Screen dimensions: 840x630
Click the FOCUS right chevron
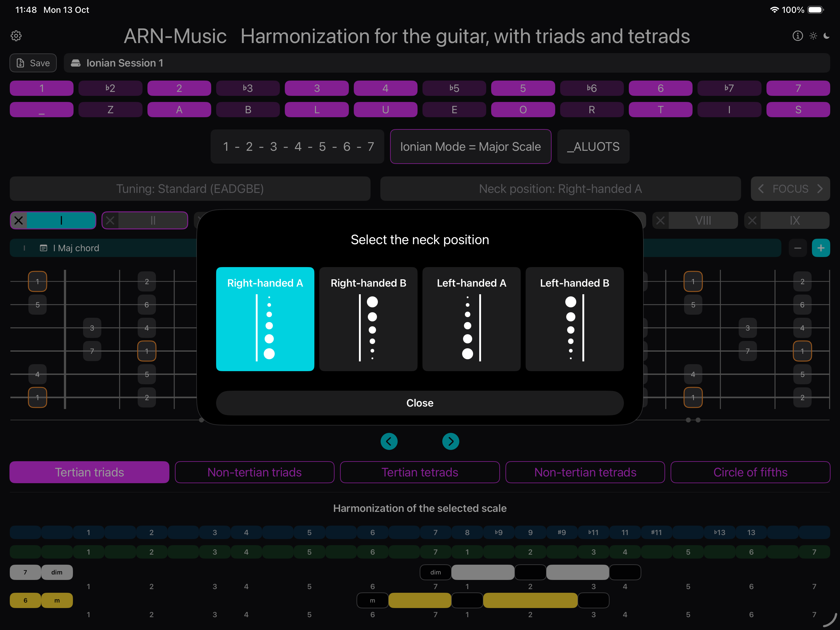click(x=820, y=189)
